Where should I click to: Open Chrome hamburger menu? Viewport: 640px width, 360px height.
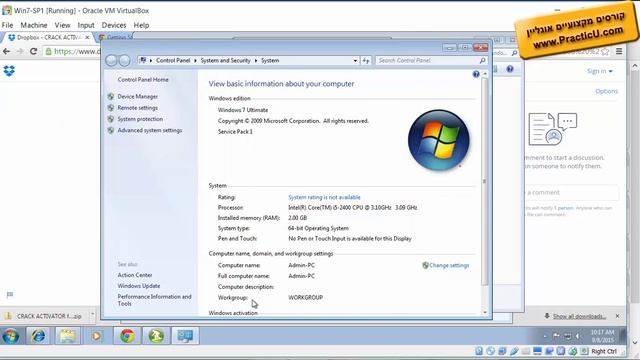(x=619, y=51)
